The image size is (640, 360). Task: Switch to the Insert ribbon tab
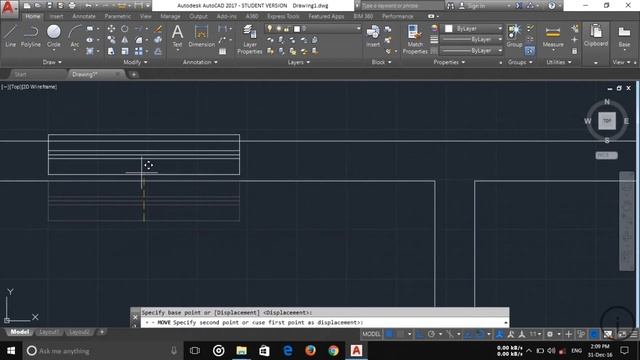click(x=56, y=16)
